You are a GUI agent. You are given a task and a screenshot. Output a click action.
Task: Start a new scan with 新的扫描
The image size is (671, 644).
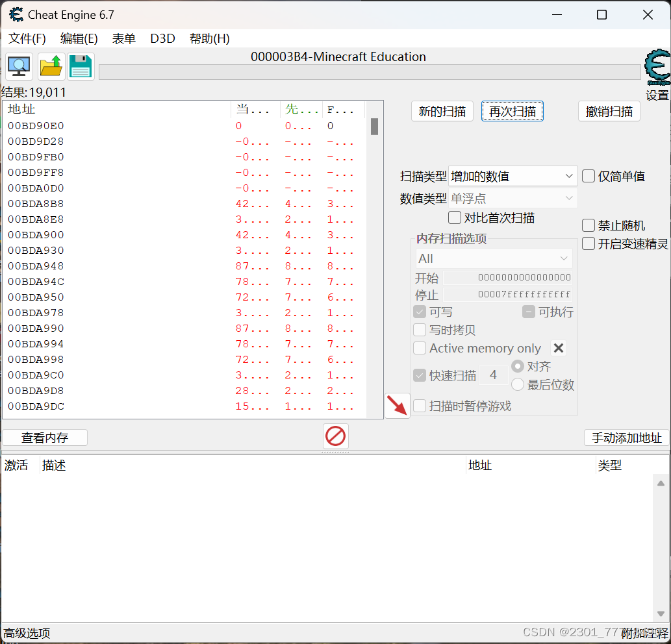[x=442, y=111]
